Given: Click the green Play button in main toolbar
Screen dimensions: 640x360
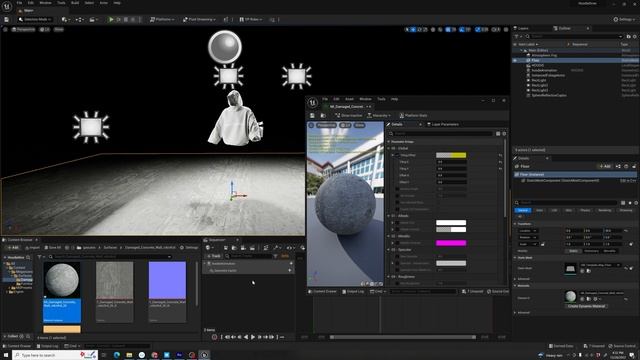Looking at the screenshot, I should click(111, 19).
